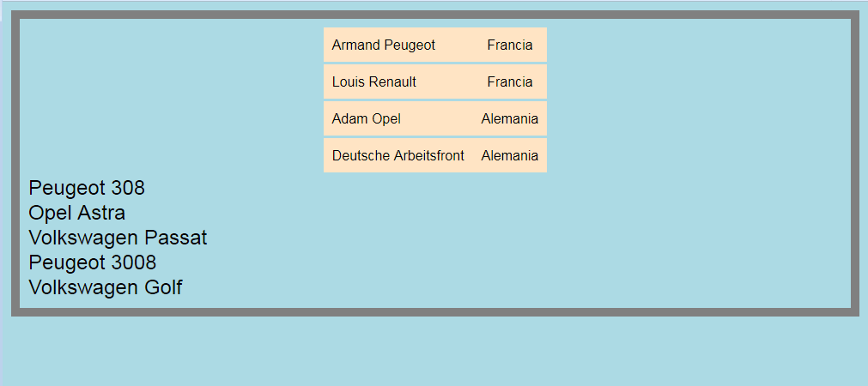Select Francia in the Louis Renault row
Image resolution: width=868 pixels, height=386 pixels.
click(x=510, y=81)
